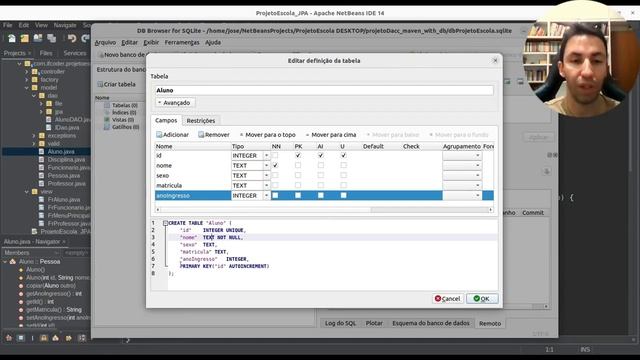Click the first filter icon at Navigator bottom
Screen dimensions: 640x360
point(9,338)
